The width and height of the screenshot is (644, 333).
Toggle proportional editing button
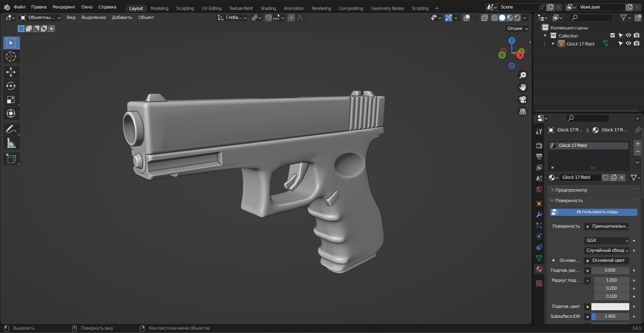click(291, 18)
